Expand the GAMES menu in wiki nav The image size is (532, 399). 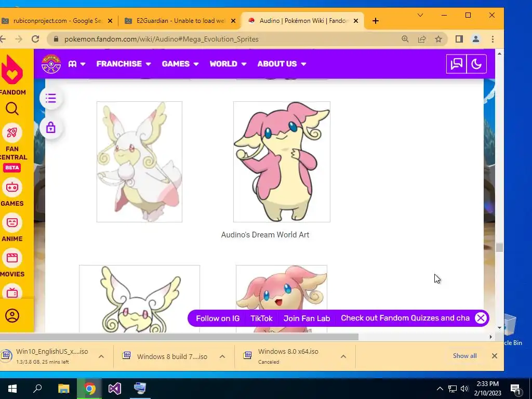tap(180, 64)
